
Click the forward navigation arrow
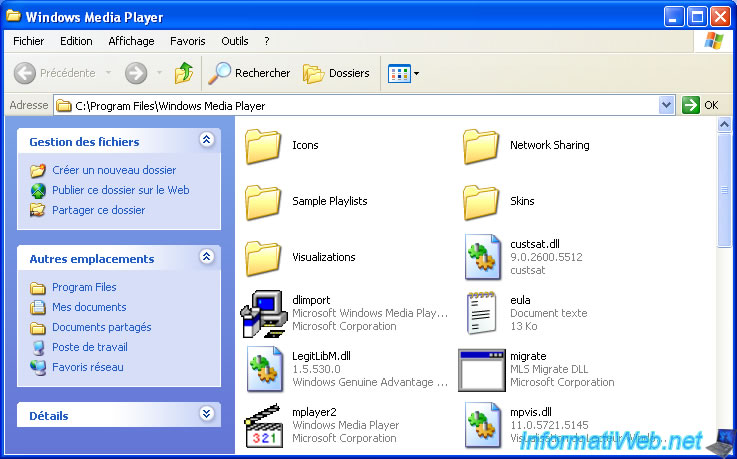[136, 73]
